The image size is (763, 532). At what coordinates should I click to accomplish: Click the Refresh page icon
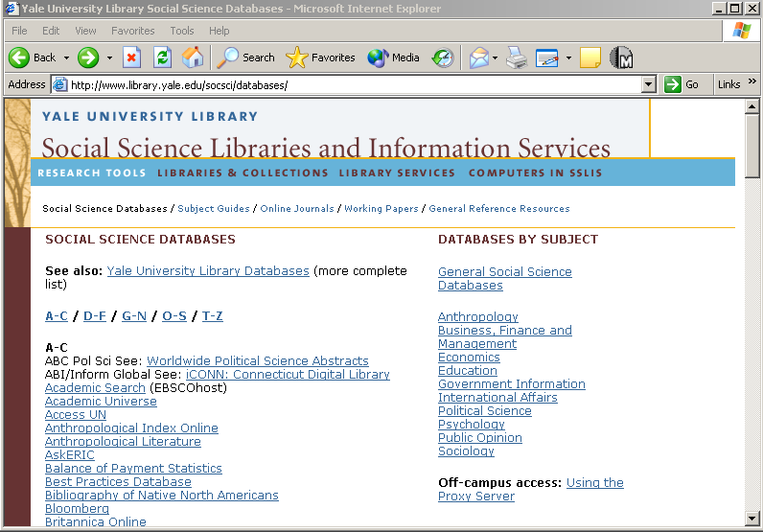[x=162, y=58]
